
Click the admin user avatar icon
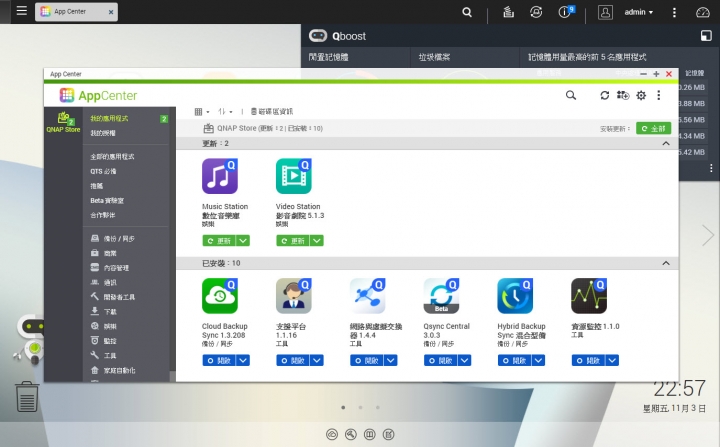(x=605, y=12)
